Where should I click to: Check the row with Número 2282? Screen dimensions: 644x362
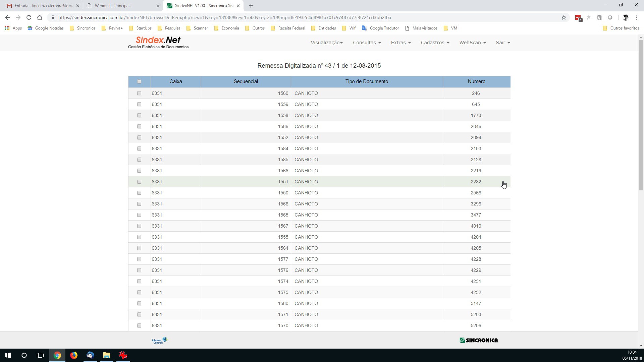pyautogui.click(x=139, y=182)
